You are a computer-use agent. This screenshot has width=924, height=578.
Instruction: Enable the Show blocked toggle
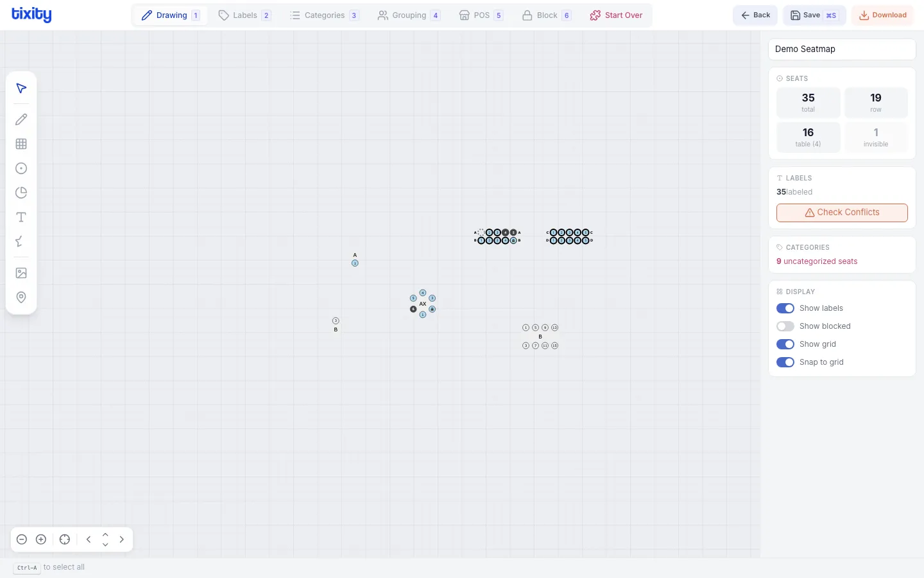pyautogui.click(x=785, y=326)
